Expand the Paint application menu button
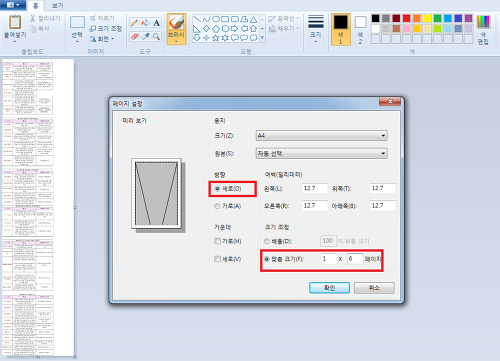 tap(13, 5)
